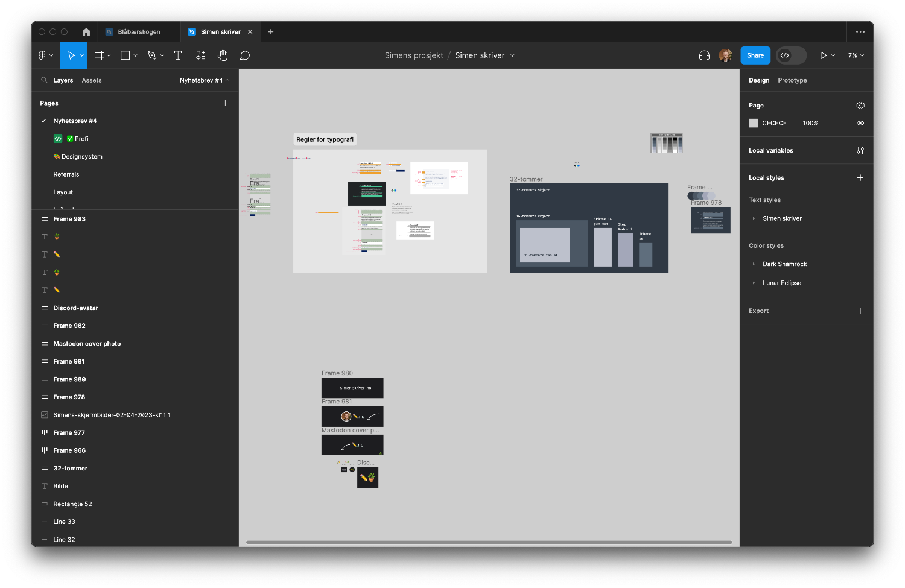
Task: Add a new page with plus icon
Action: tap(225, 103)
